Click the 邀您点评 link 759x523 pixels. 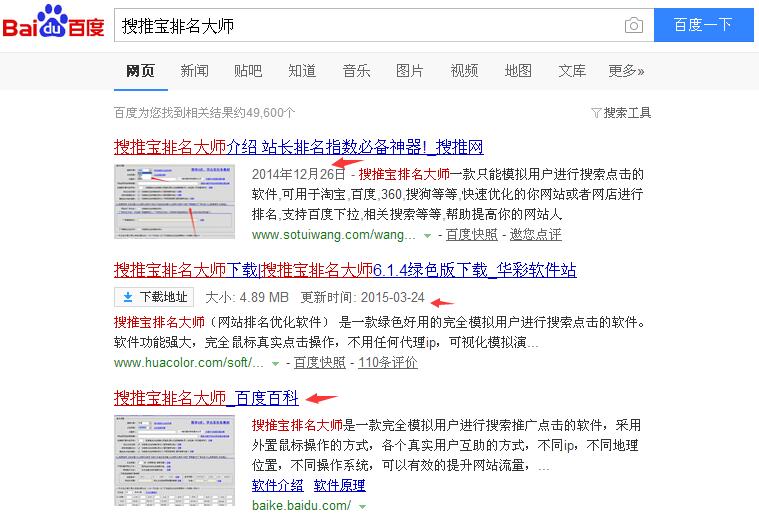tap(535, 235)
